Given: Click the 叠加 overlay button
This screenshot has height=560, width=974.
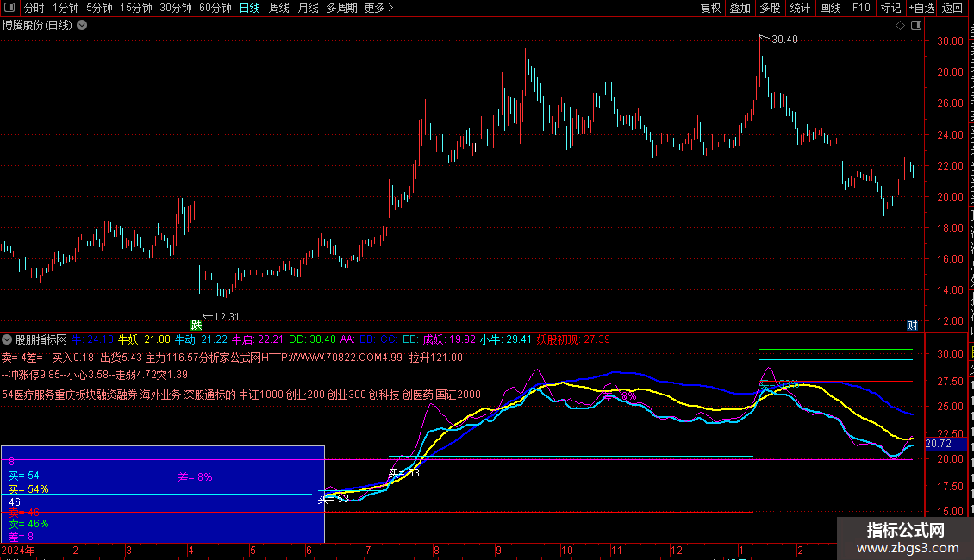Looking at the screenshot, I should click(740, 8).
